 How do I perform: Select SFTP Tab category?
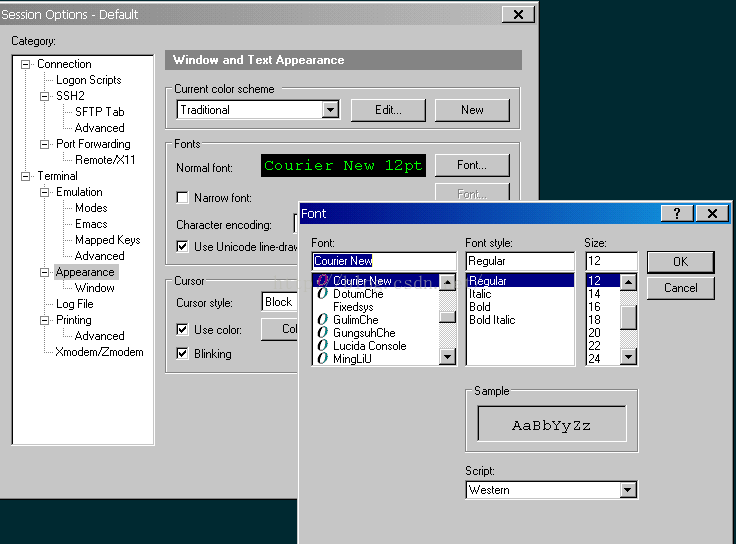click(x=100, y=112)
